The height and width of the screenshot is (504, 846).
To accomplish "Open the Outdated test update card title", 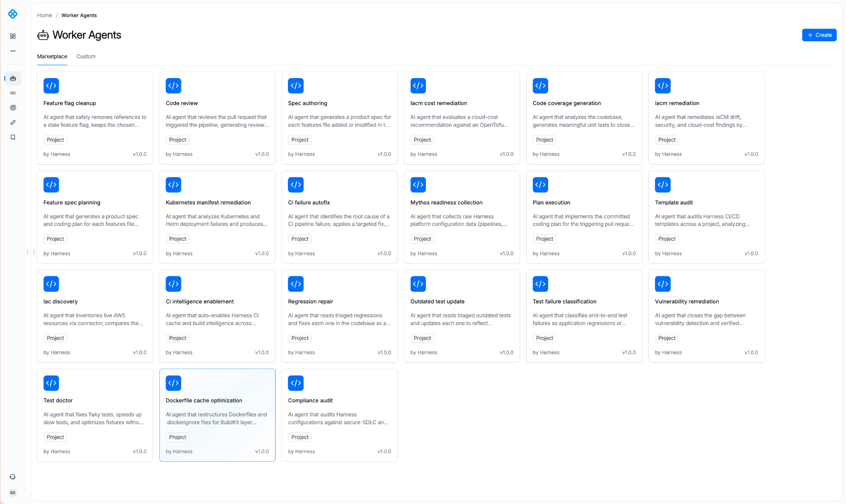I will pos(437,302).
